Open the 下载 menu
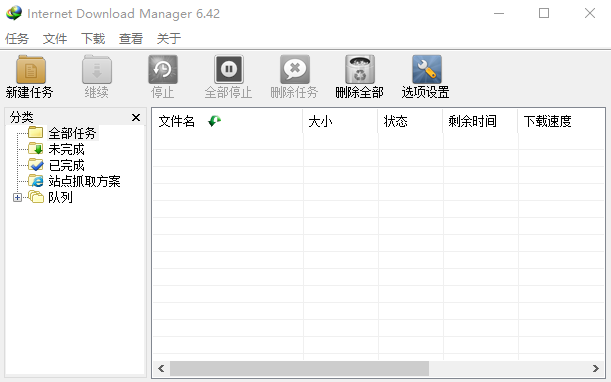Screen dimensions: 611x382 (93, 39)
